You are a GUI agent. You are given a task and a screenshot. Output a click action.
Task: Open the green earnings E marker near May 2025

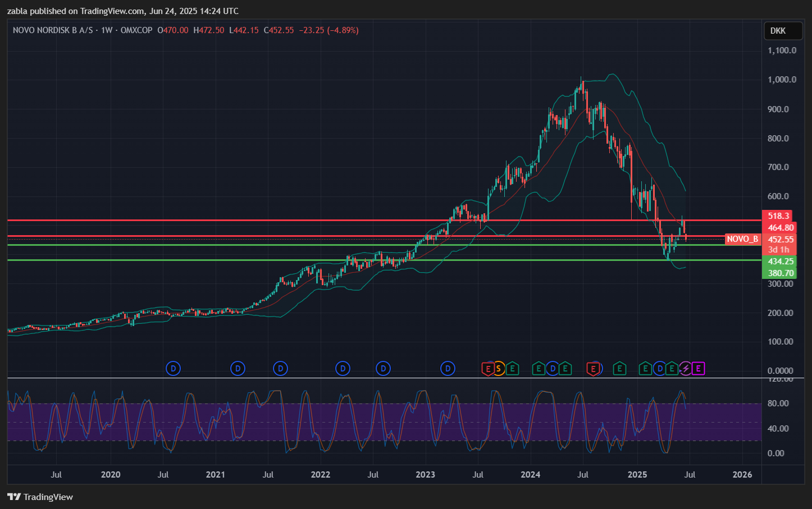672,369
